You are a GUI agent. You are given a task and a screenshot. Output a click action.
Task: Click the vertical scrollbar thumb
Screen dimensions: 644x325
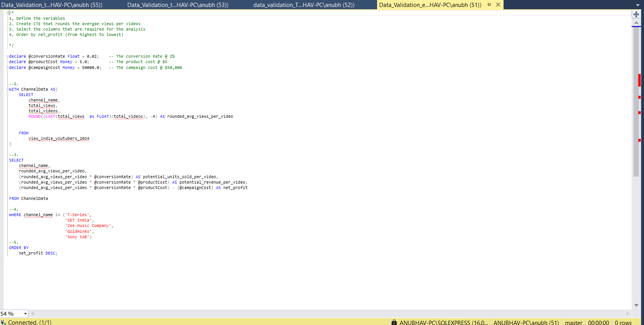636,101
